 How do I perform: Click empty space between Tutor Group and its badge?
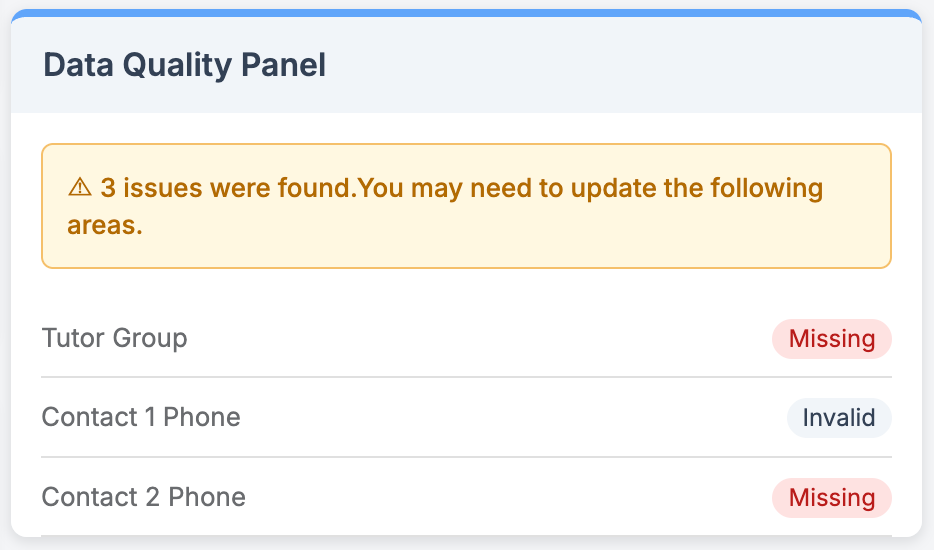pyautogui.click(x=480, y=339)
